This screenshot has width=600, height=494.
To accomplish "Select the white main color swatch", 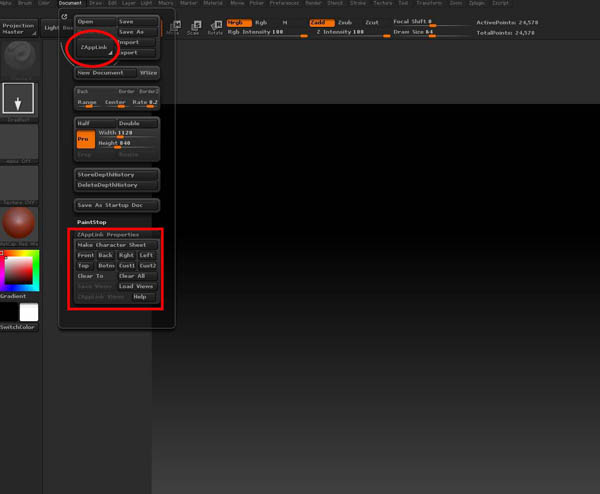I will (x=29, y=312).
